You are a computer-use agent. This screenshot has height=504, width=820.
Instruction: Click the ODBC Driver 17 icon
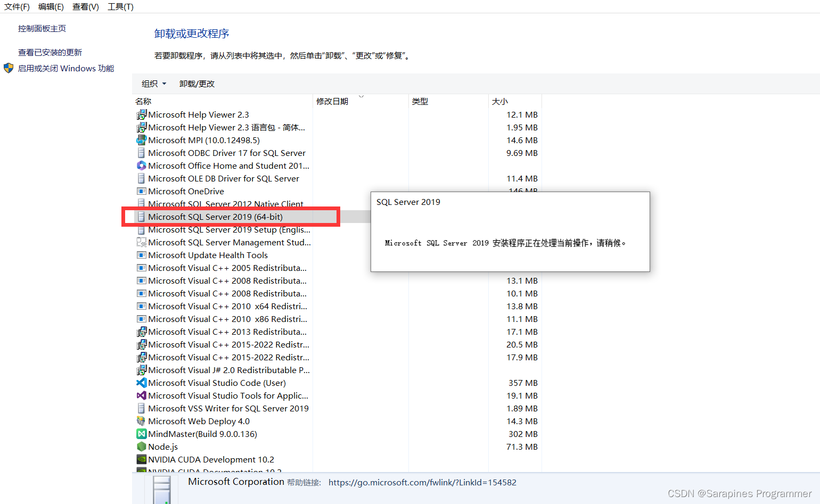tap(141, 153)
